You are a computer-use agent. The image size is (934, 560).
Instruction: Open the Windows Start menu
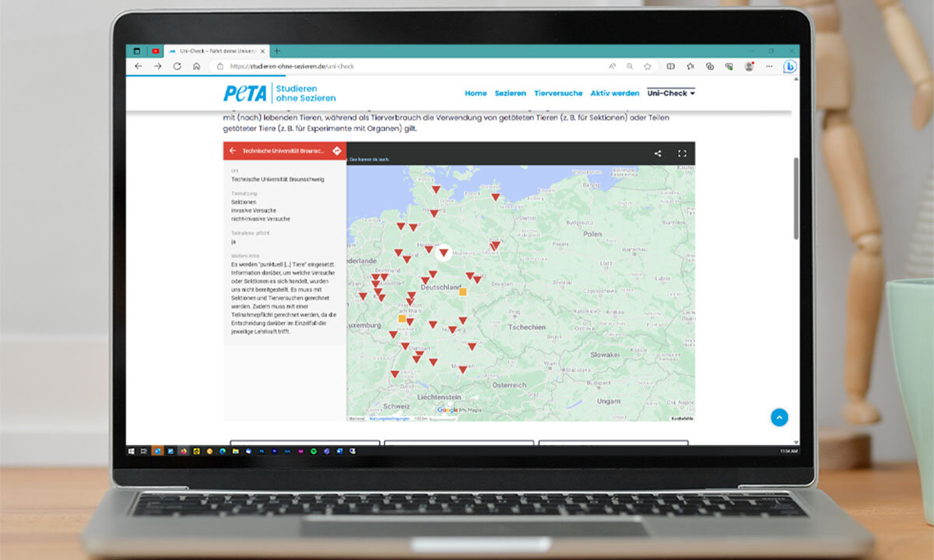tap(132, 451)
